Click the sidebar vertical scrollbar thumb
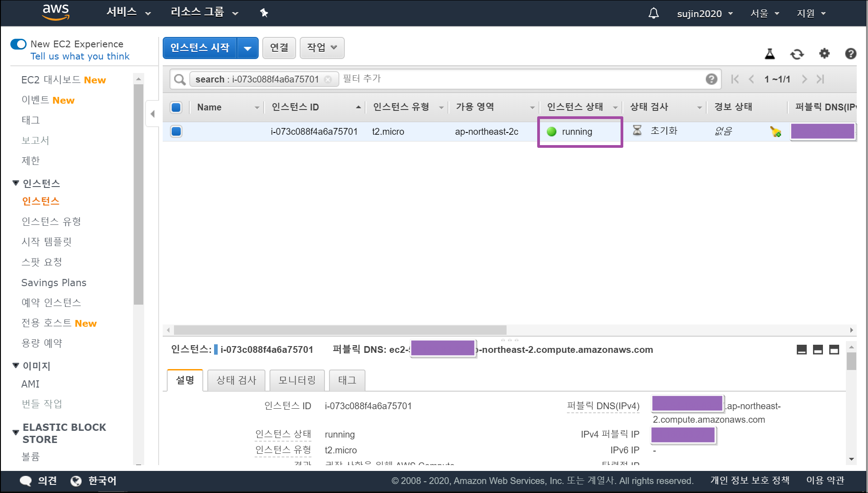 point(138,195)
